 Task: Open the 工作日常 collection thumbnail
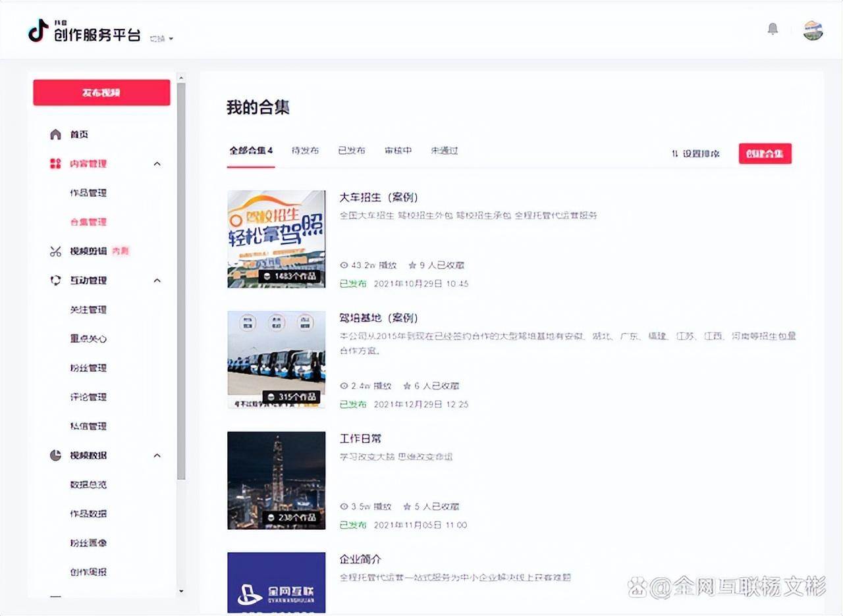pos(277,480)
